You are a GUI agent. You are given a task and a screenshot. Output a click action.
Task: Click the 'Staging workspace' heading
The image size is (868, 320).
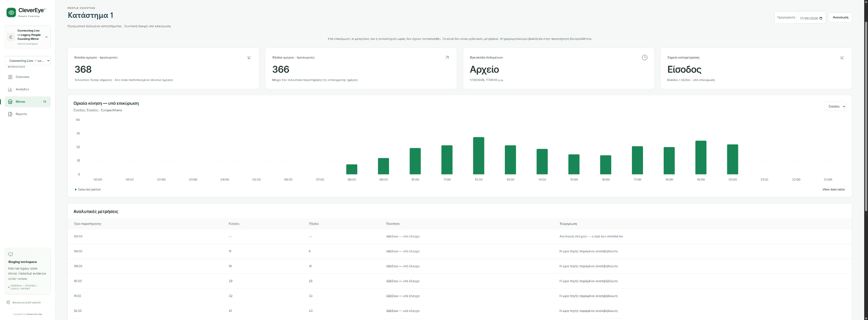(22, 262)
